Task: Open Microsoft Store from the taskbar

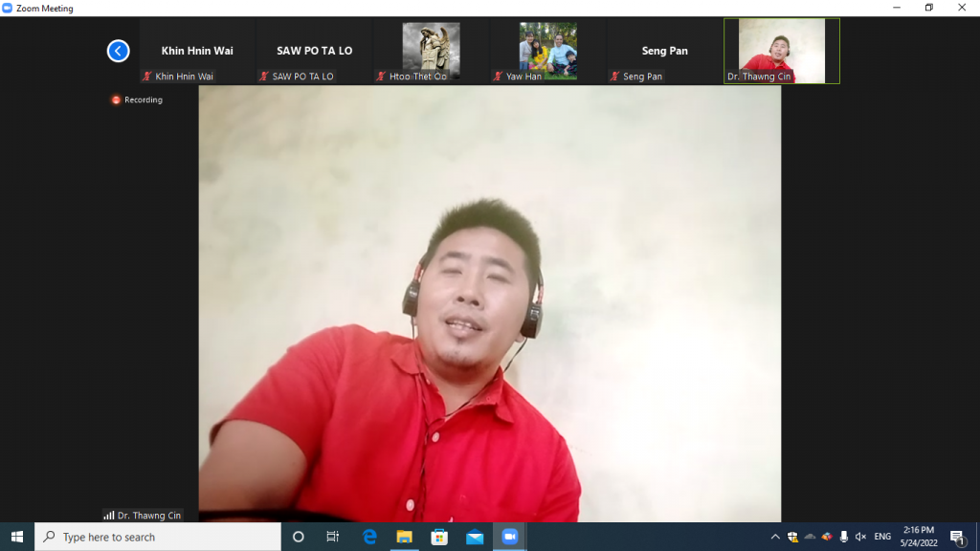Action: point(439,537)
